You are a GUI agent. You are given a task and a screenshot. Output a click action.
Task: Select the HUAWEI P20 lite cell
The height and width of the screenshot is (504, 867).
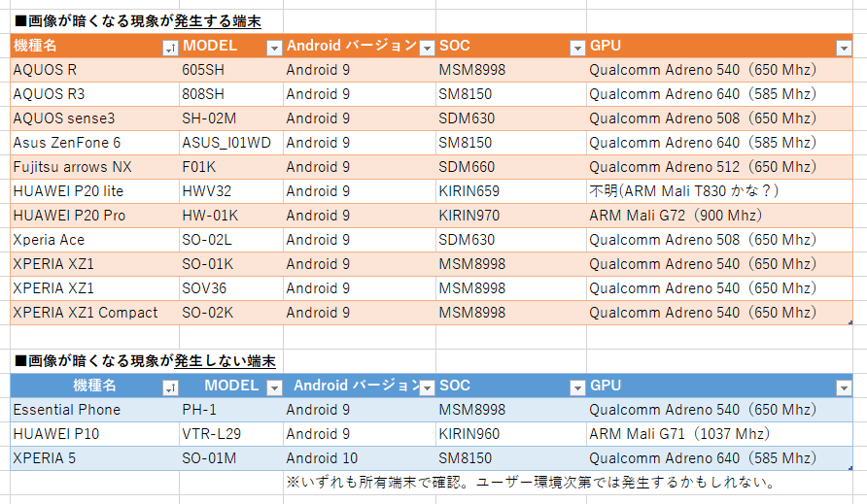coord(94,191)
